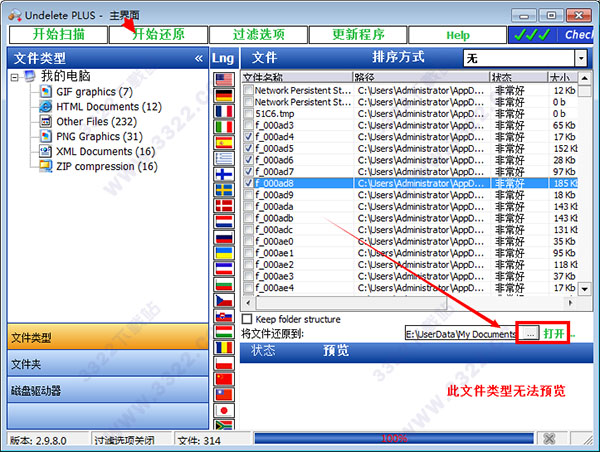This screenshot has height=452, width=600.
Task: Uncheck the f_000ad6 file checkbox
Action: coord(249,160)
